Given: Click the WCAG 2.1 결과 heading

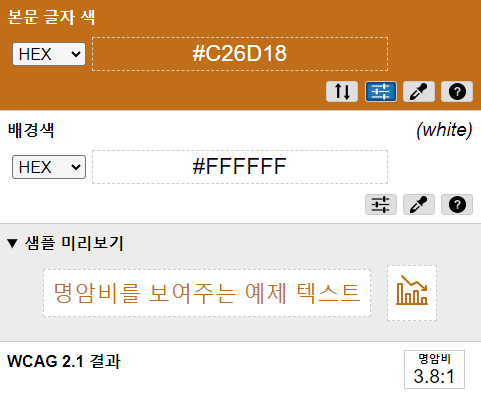Looking at the screenshot, I should click(x=64, y=361).
